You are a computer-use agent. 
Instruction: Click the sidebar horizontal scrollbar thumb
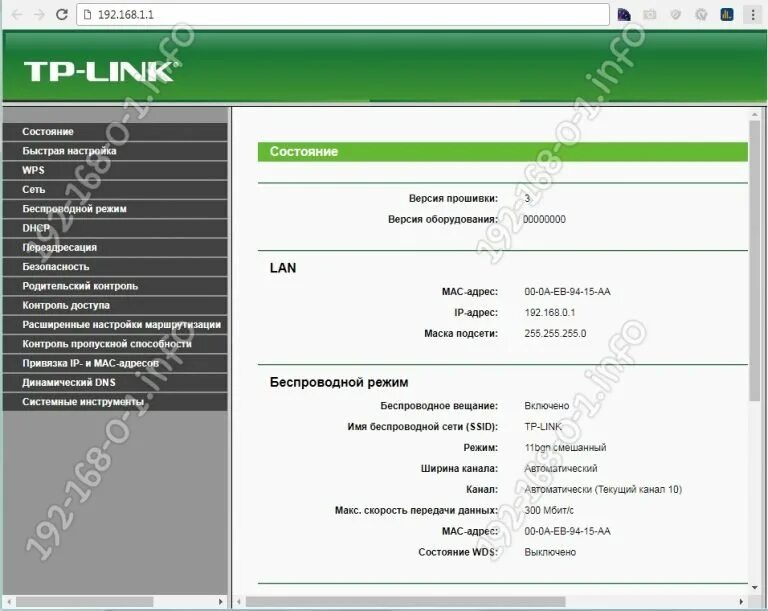85,601
